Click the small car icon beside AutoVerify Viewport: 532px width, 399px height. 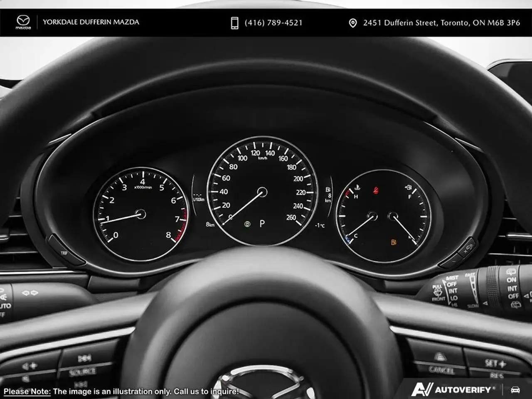tap(515, 390)
